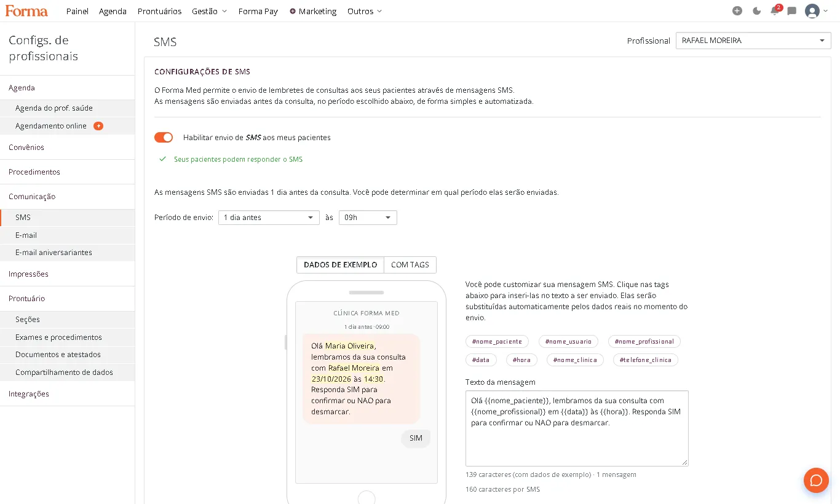Switch to the COM TAGS tab
Viewport: 840px width, 504px height.
(x=410, y=265)
